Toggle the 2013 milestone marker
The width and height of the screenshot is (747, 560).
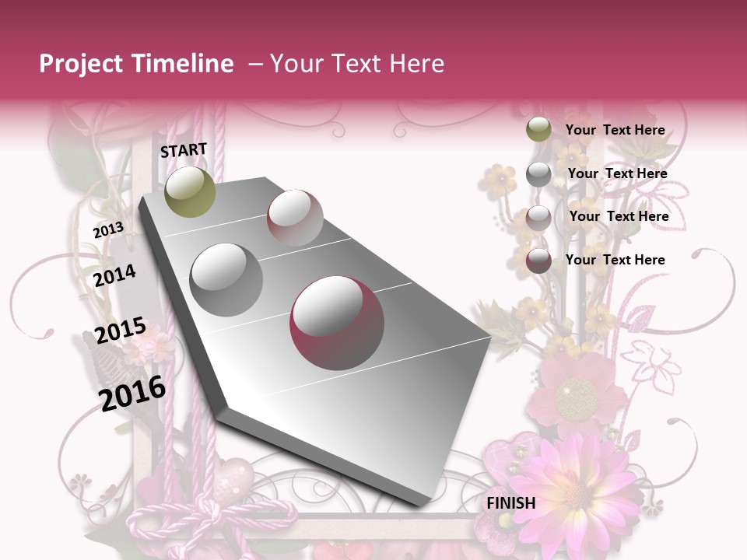109,230
